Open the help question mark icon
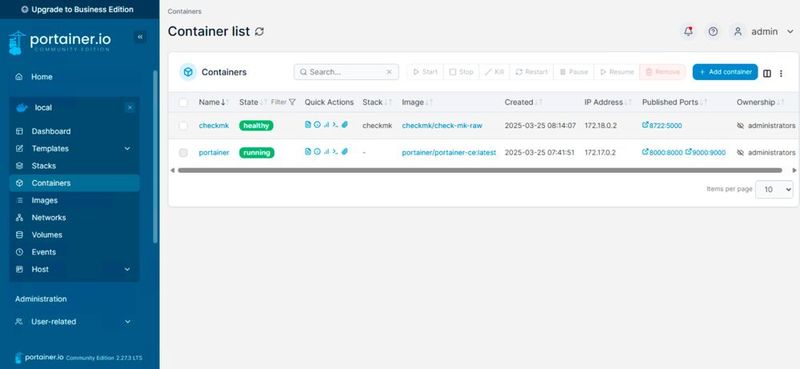 713,32
